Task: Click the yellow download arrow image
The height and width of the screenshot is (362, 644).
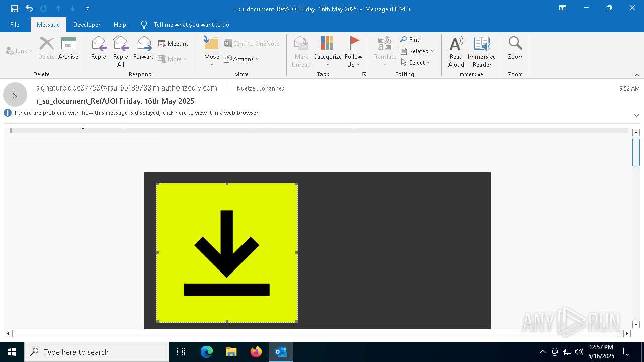Action: point(227,252)
